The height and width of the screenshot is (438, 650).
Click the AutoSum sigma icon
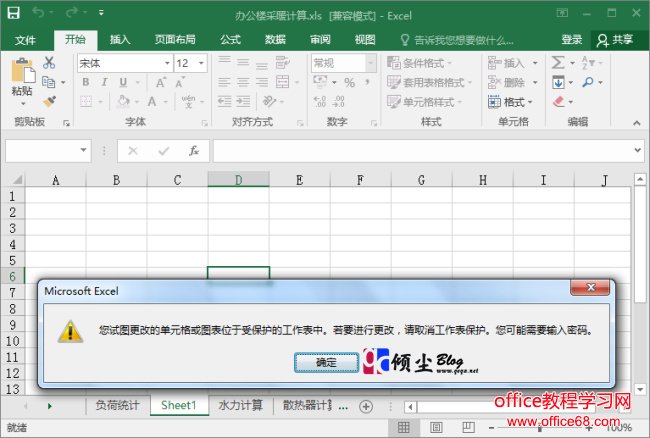point(558,63)
